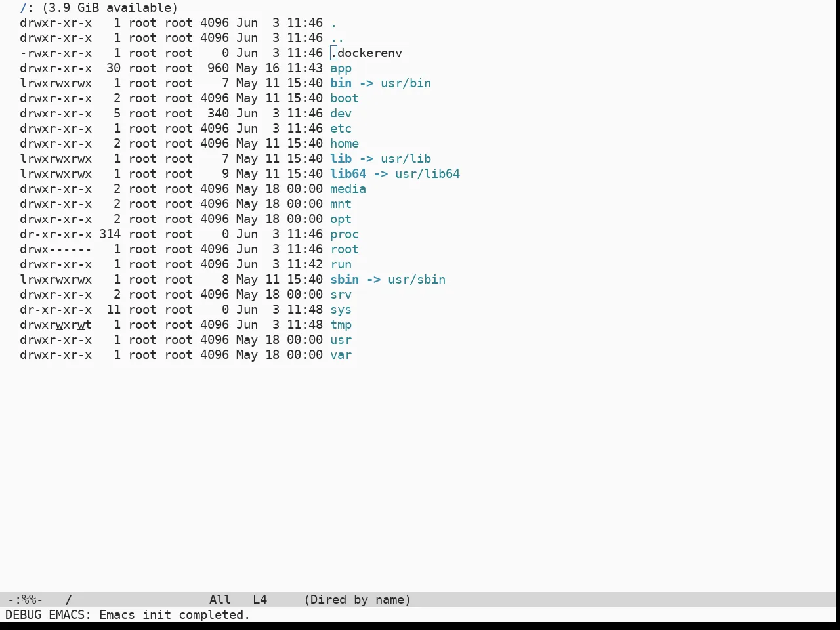Image resolution: width=840 pixels, height=630 pixels.
Task: Click 'lrwxrwxrwx' permissions of sbin row
Action: [56, 280]
